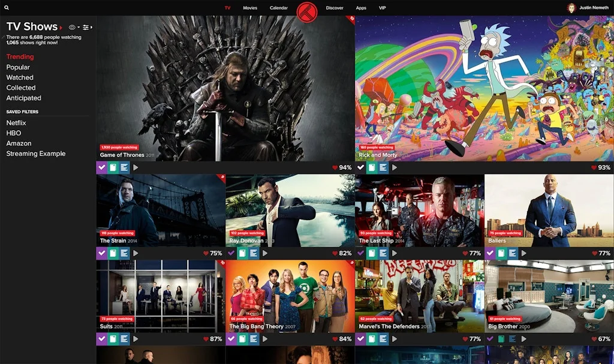Toggle watched checkmark on Marvel's The Defenders
The height and width of the screenshot is (364, 614).
[360, 339]
